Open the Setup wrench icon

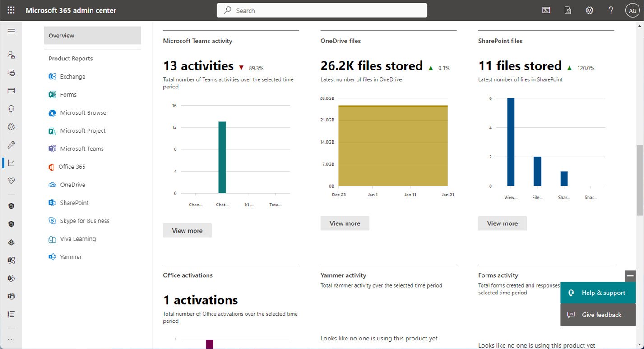tap(11, 145)
